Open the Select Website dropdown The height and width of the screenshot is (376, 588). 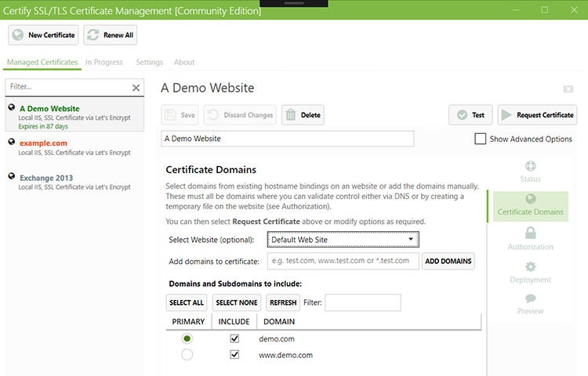pyautogui.click(x=343, y=239)
